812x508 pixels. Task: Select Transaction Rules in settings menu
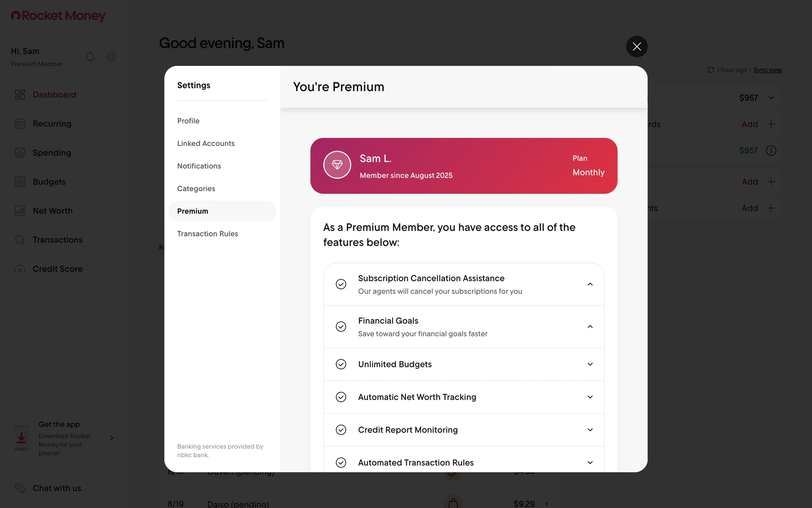click(x=207, y=234)
